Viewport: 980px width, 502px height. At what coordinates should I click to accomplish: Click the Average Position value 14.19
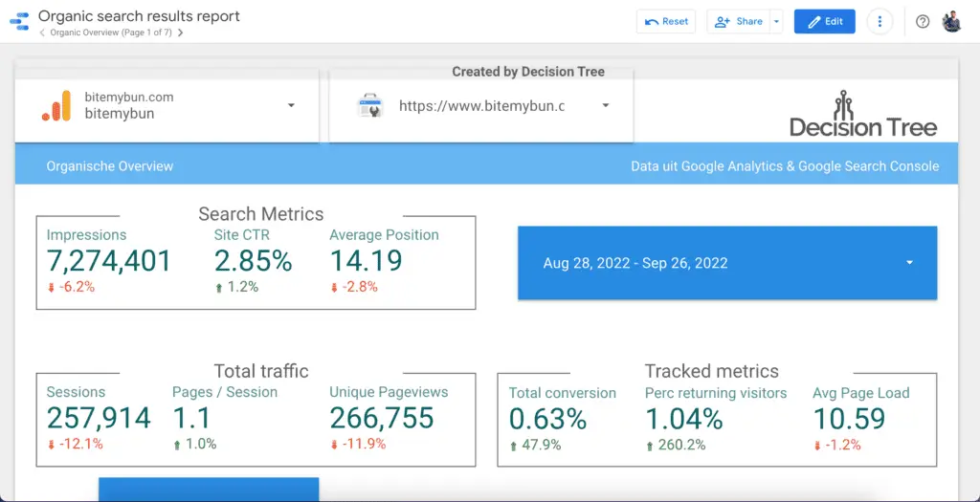(366, 261)
